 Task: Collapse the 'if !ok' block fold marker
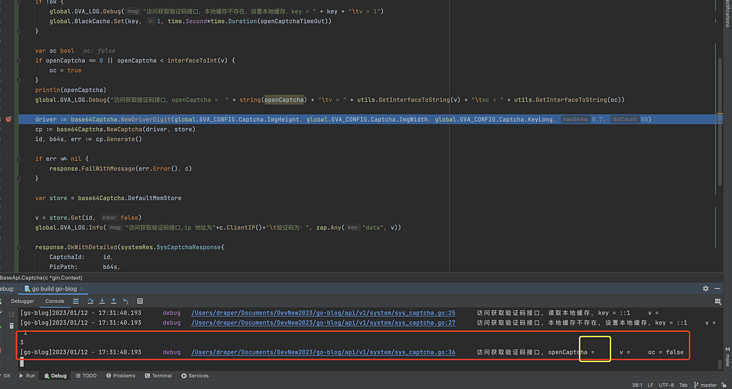coord(18,2)
